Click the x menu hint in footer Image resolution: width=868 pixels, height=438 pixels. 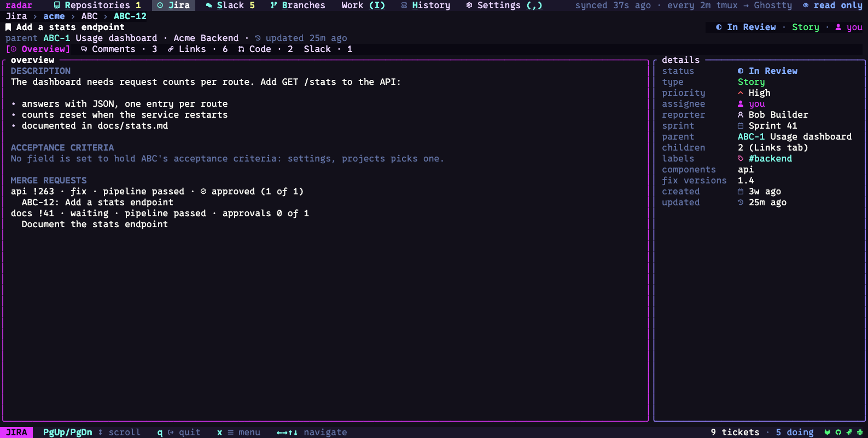[238, 432]
